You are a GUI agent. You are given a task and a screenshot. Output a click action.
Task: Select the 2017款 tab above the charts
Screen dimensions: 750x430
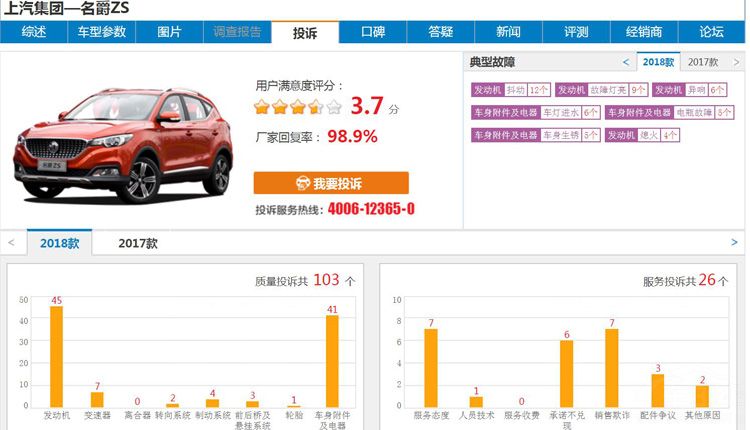click(x=138, y=243)
